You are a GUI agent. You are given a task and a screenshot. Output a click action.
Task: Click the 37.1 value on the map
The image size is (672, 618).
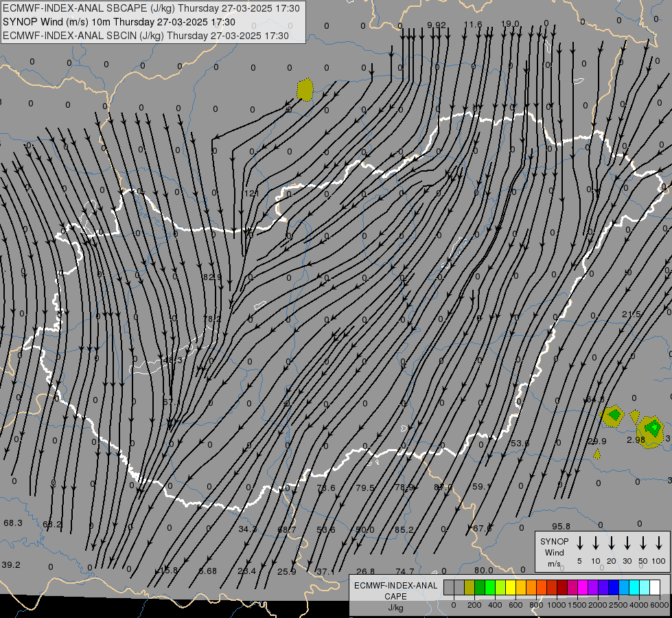[x=325, y=572]
